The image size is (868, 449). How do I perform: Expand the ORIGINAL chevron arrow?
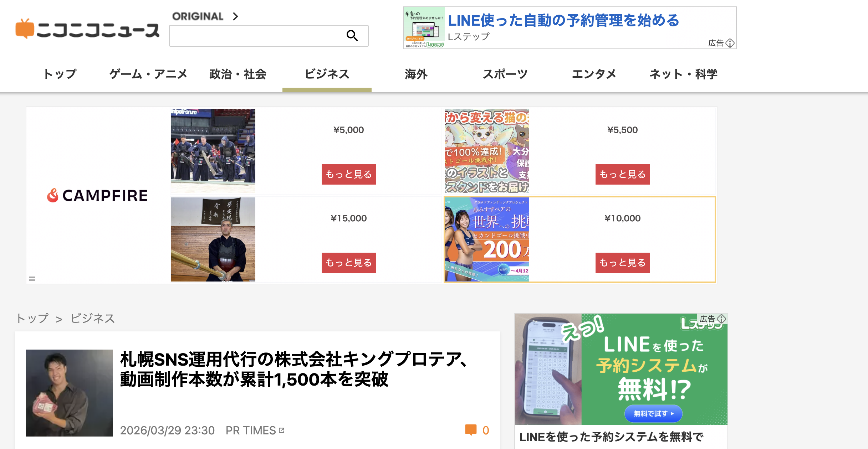[235, 16]
